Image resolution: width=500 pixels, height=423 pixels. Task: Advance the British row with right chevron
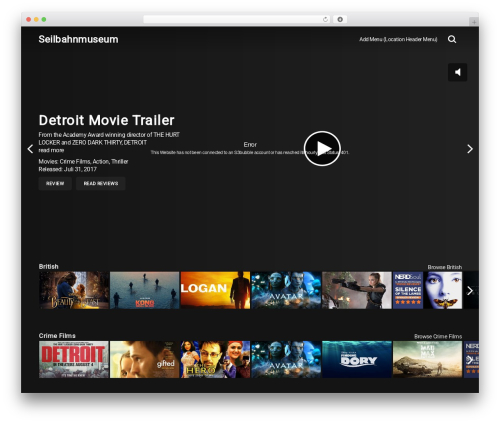[x=470, y=291]
